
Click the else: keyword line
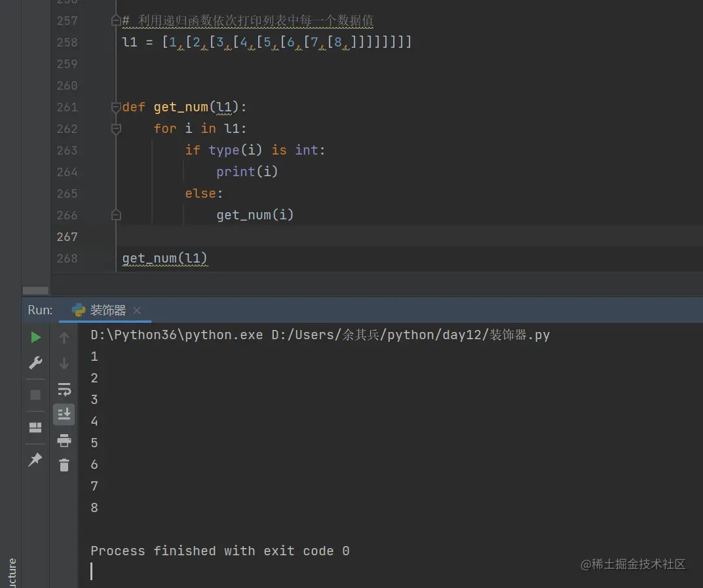(x=204, y=193)
